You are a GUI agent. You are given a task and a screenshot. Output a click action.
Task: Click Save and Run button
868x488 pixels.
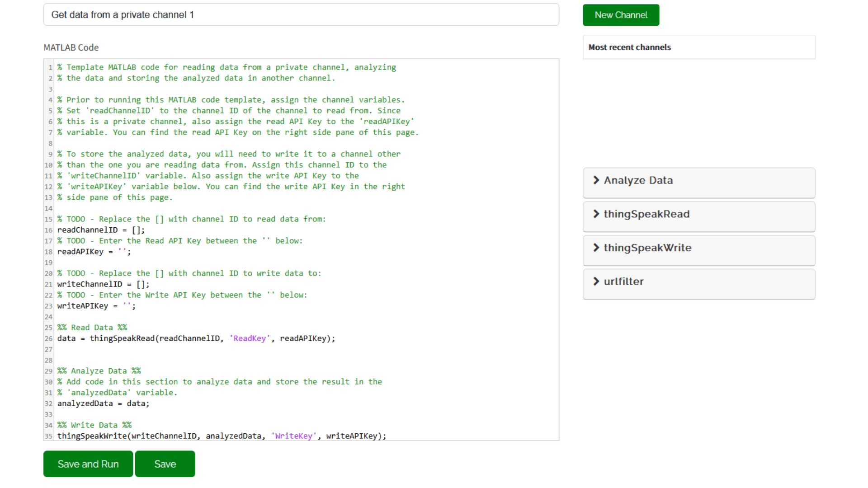88,464
